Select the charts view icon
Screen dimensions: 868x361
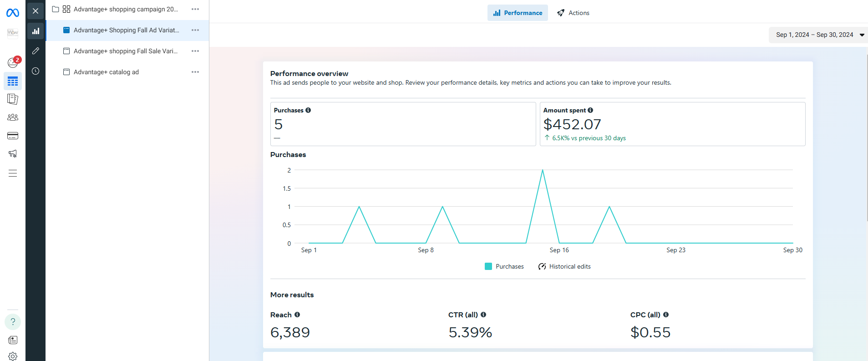(36, 31)
